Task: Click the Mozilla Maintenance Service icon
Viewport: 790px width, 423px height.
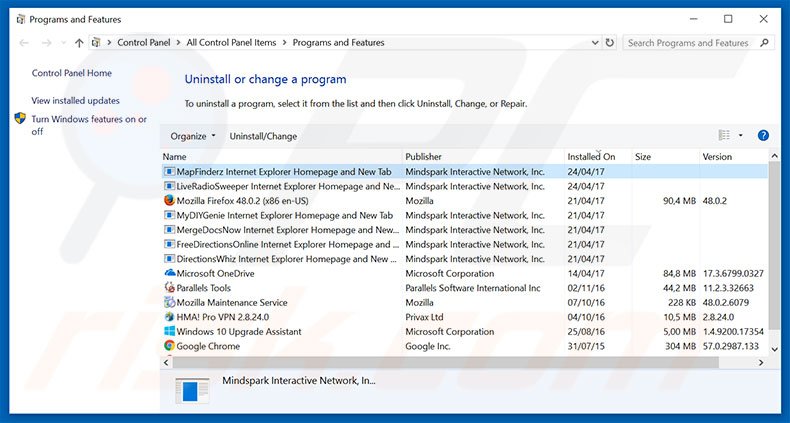Action: [x=169, y=303]
